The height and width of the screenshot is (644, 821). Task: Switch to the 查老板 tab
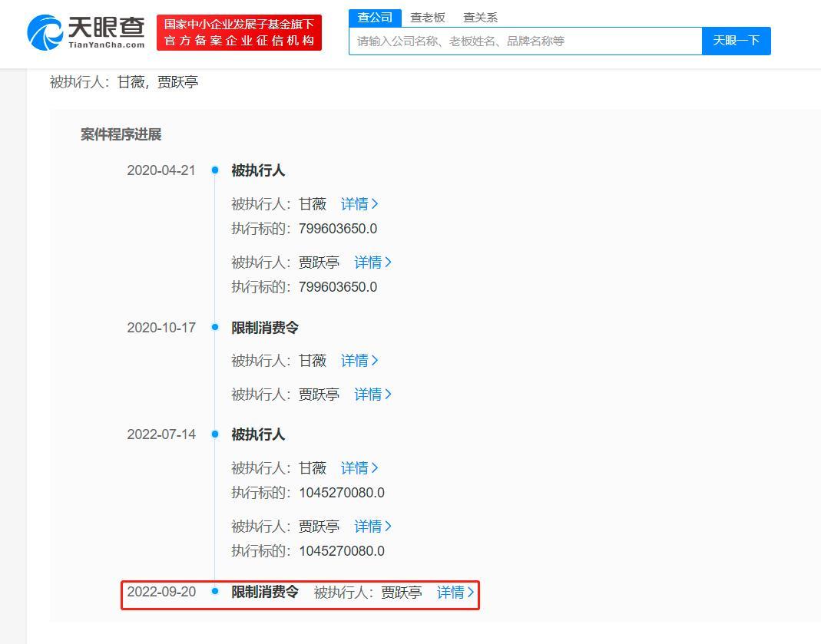pos(427,18)
